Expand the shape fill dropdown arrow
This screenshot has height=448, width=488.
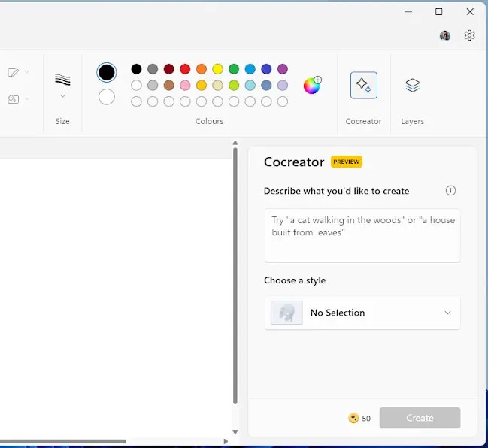pyautogui.click(x=27, y=99)
